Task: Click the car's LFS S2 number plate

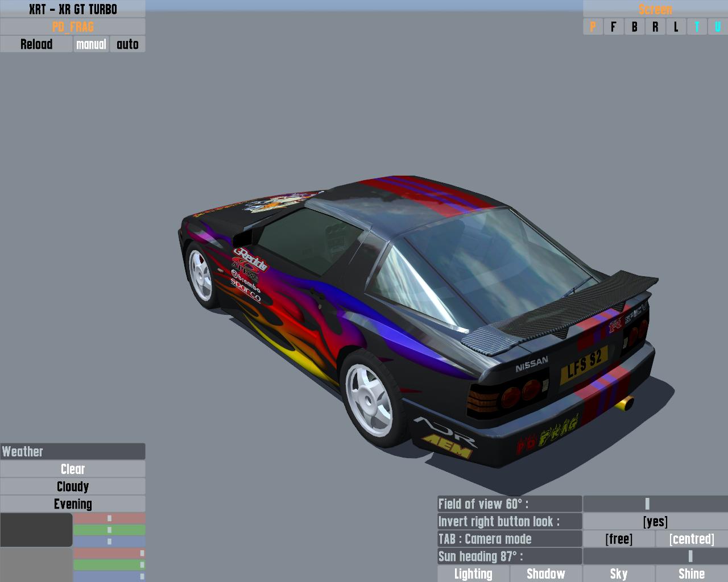Action: [x=584, y=364]
